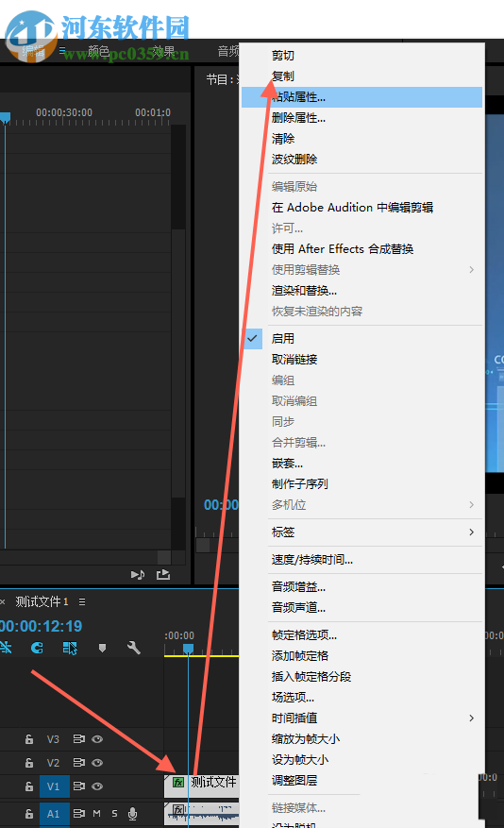Expand 多机位 submenu arrow

coord(471,505)
